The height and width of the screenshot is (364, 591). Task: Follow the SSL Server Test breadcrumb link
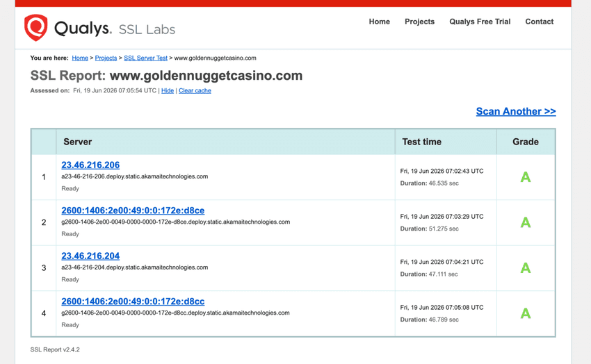[x=145, y=58]
